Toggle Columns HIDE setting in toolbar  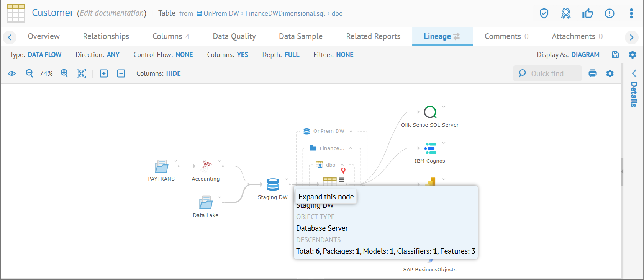(173, 73)
